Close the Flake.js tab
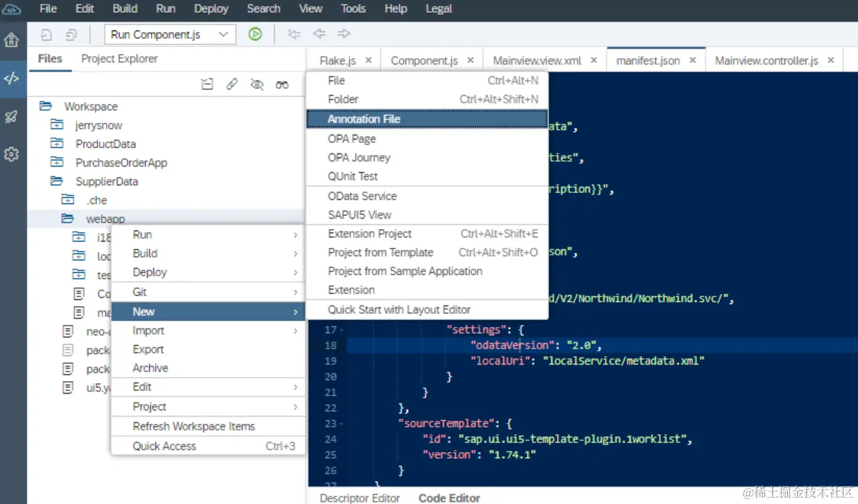 tap(369, 60)
